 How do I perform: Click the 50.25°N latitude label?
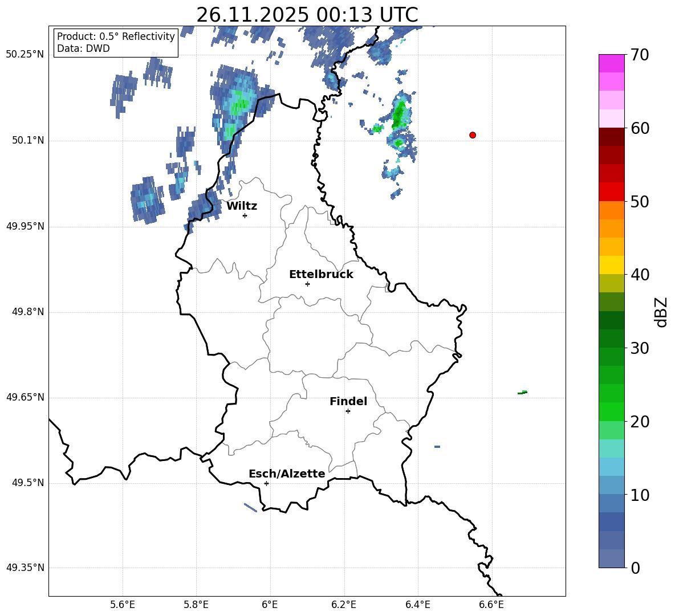point(25,55)
